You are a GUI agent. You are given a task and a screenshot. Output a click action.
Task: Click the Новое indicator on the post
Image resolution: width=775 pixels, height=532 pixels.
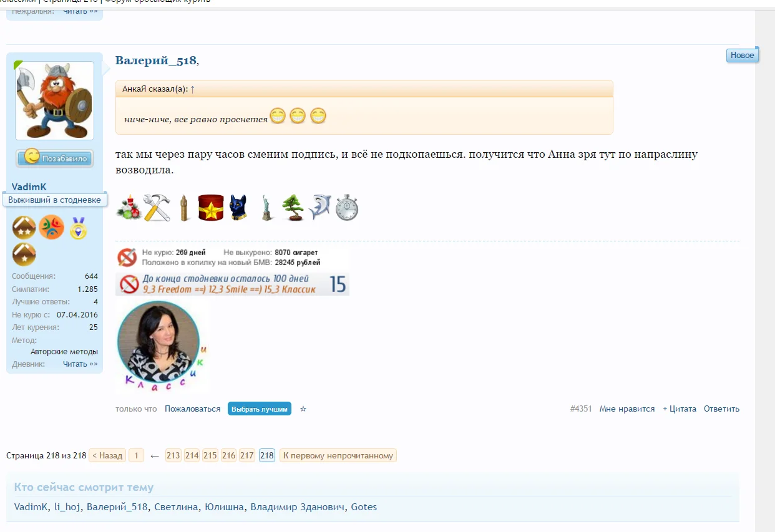743,55
